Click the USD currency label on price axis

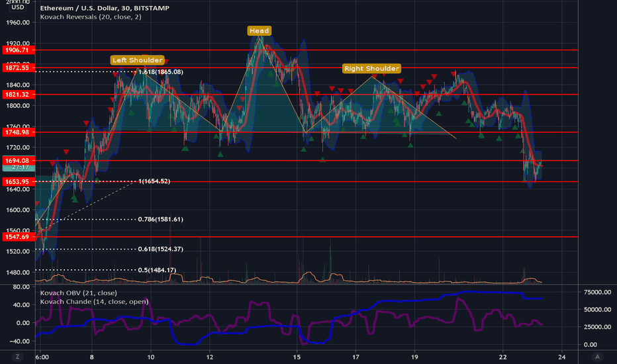pos(18,7)
